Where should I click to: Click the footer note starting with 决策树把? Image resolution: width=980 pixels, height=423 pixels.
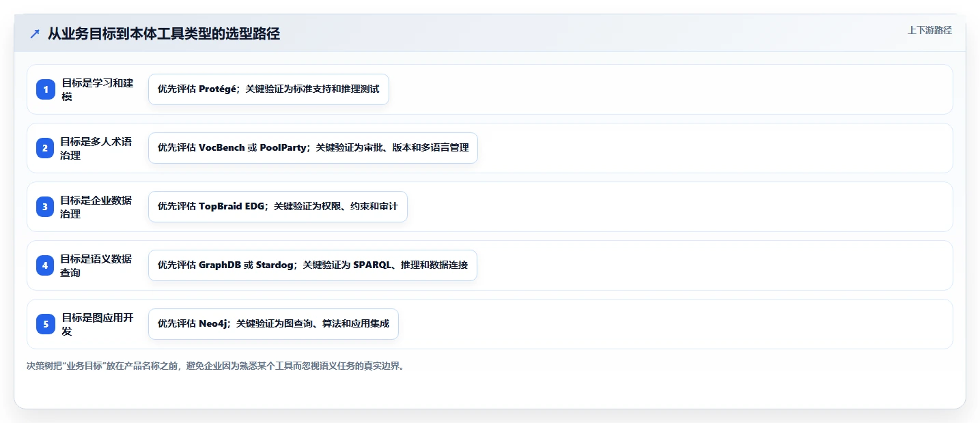tap(216, 366)
